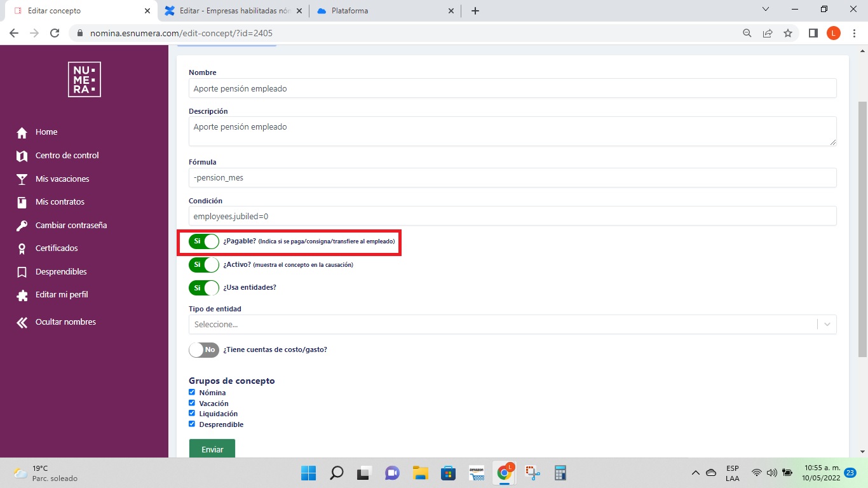Open Certificados link
868x488 pixels.
tap(57, 248)
